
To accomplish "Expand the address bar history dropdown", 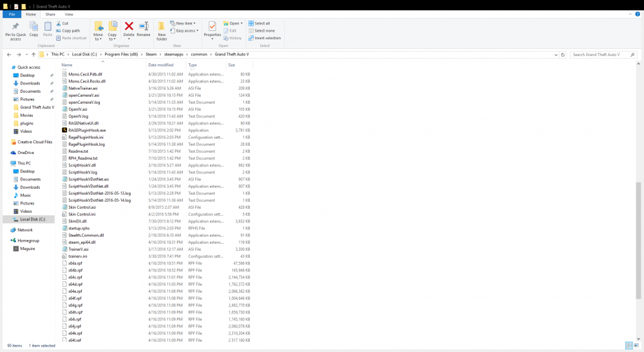I will tap(556, 54).
